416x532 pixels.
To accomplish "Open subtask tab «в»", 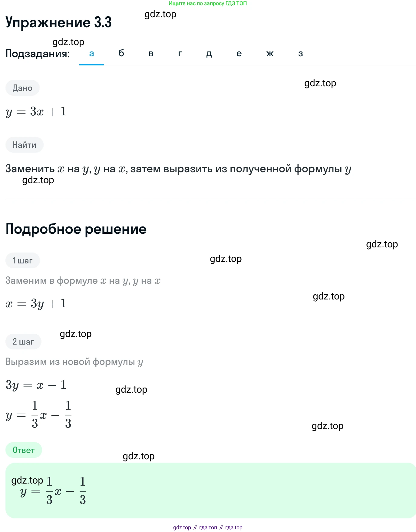I will pyautogui.click(x=151, y=54).
